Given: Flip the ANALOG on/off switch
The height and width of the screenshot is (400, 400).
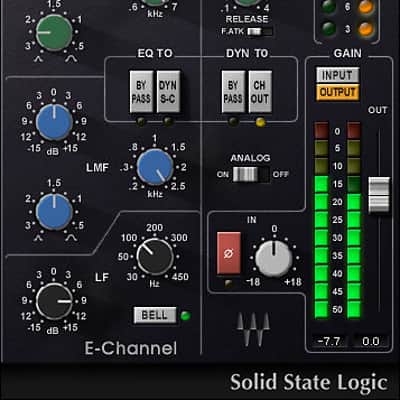Looking at the screenshot, I should (251, 174).
